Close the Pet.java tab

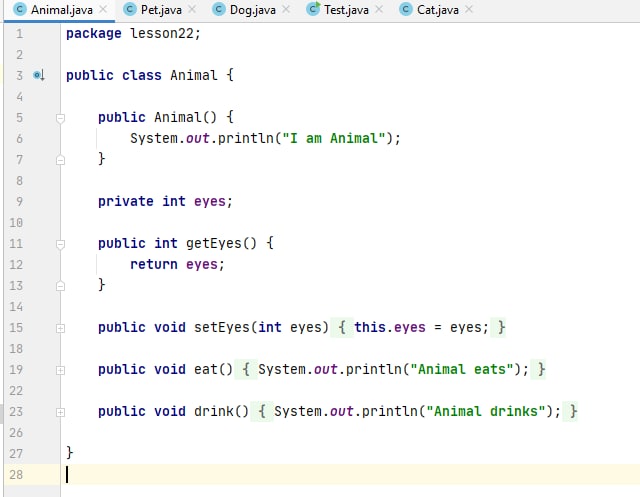(x=192, y=9)
